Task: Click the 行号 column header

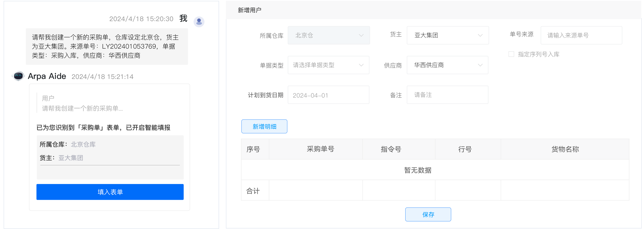Action: 468,149
